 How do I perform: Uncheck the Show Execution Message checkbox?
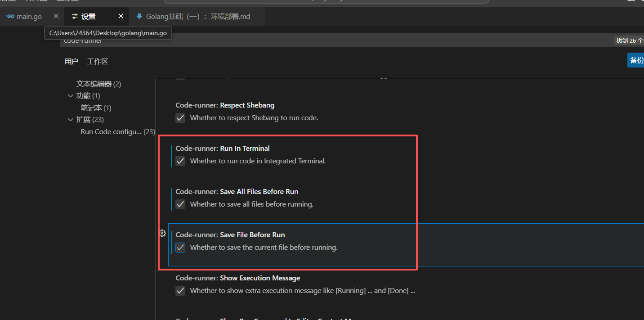[180, 291]
